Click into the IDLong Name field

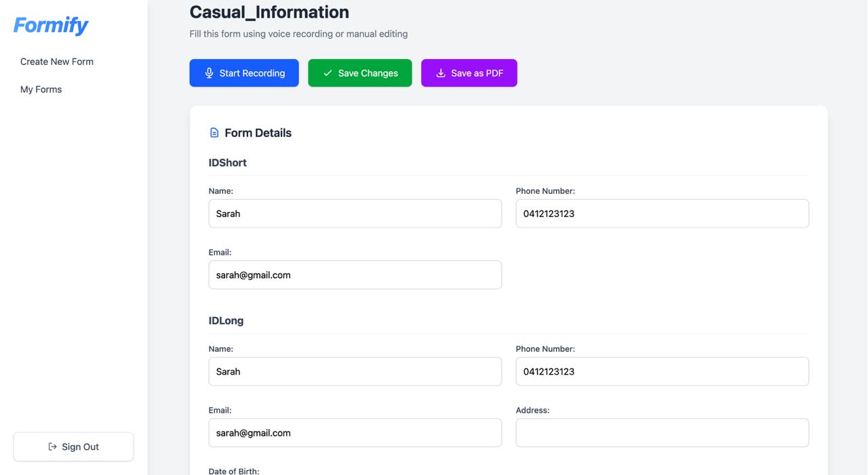pos(355,371)
